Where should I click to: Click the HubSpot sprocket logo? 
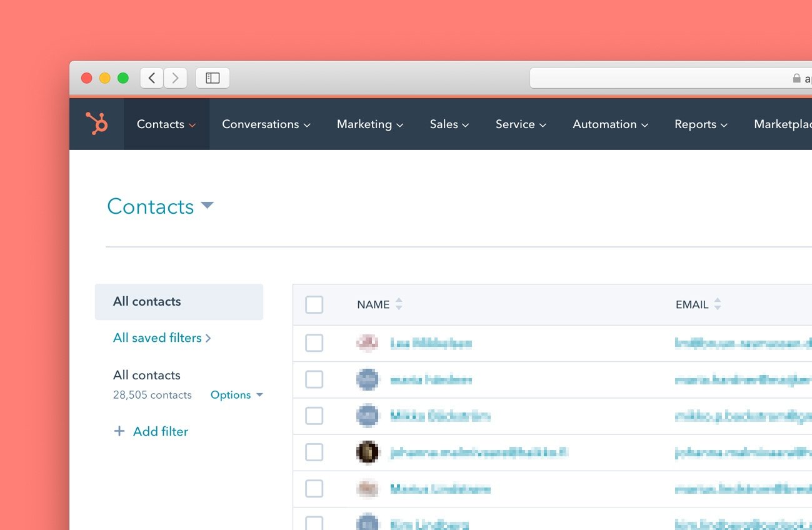click(96, 124)
